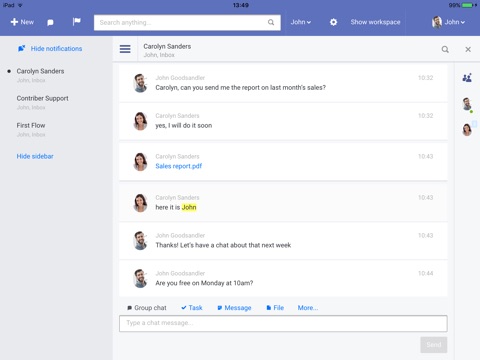Open the chat bubble icon in top bar
The height and width of the screenshot is (360, 480).
50,22
